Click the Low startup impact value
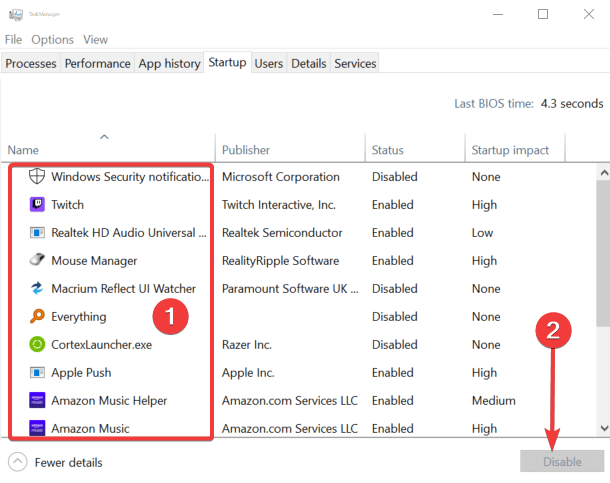 (482, 233)
